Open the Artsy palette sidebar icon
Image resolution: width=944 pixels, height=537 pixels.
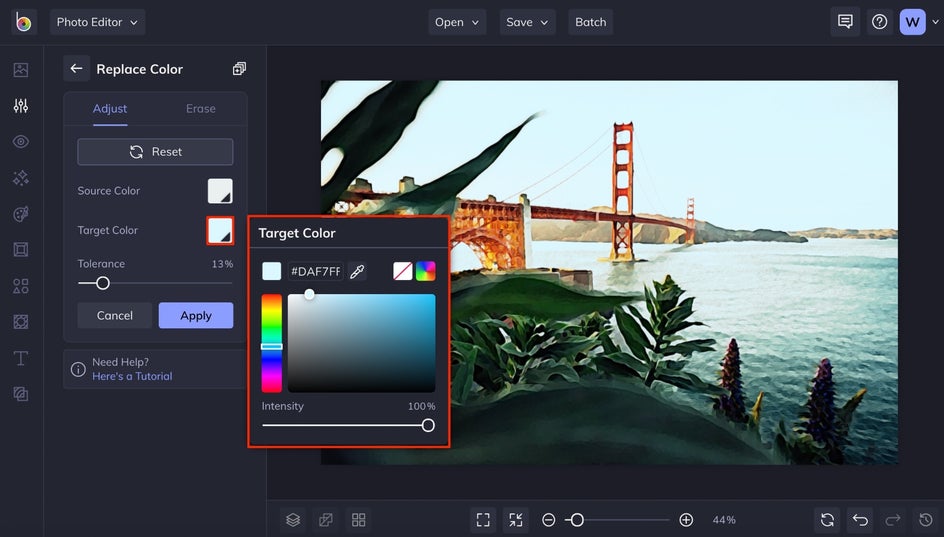(21, 214)
